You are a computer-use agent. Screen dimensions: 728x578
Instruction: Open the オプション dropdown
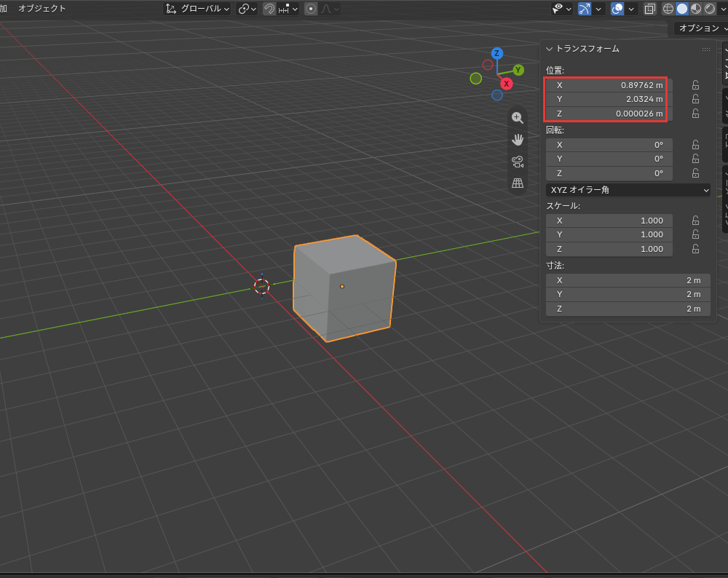[701, 28]
